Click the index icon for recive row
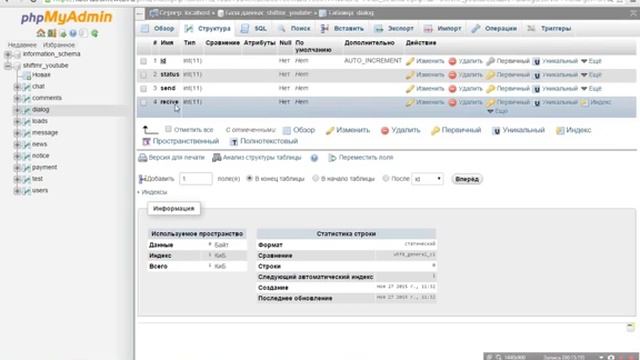Screen dimensions: 640x360 584,102
